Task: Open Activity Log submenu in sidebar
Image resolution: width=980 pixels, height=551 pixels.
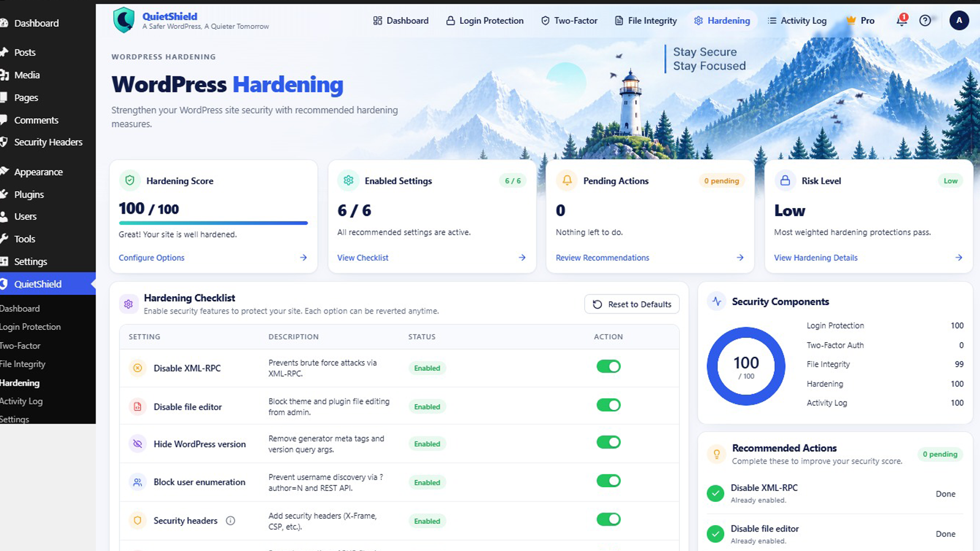Action: [21, 401]
